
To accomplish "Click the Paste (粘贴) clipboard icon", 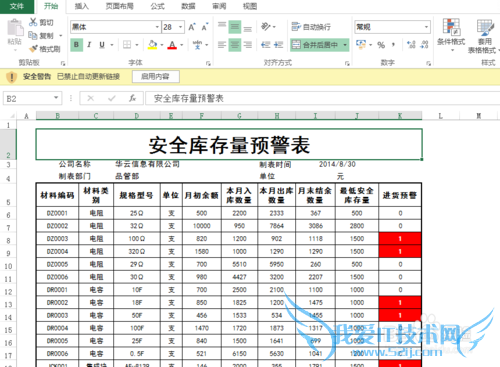I will pos(15,28).
